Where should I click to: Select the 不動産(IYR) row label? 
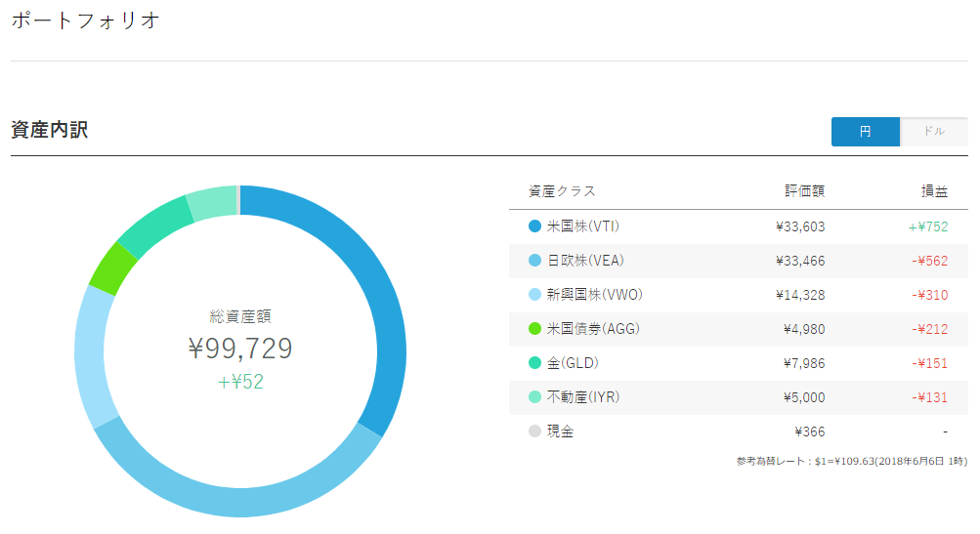[x=583, y=397]
